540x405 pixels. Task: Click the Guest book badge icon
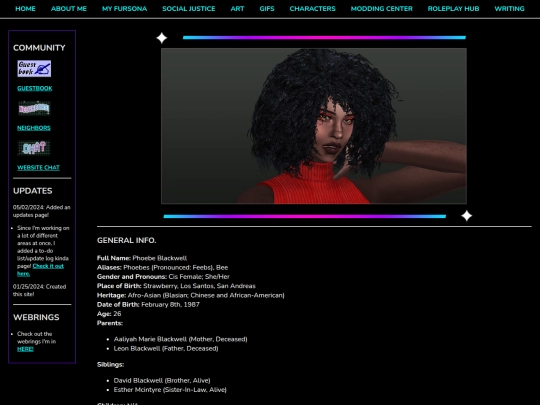[34, 69]
